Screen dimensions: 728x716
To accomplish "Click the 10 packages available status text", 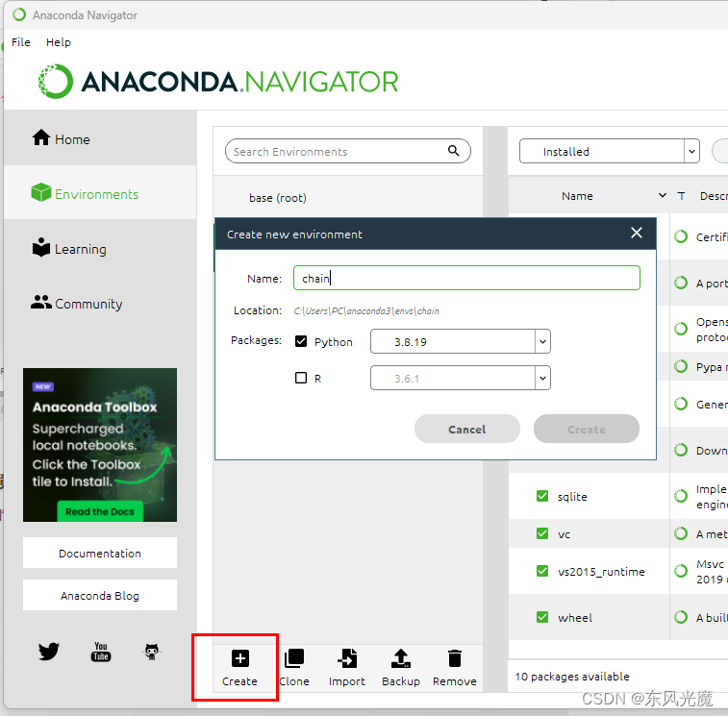I will tap(572, 676).
